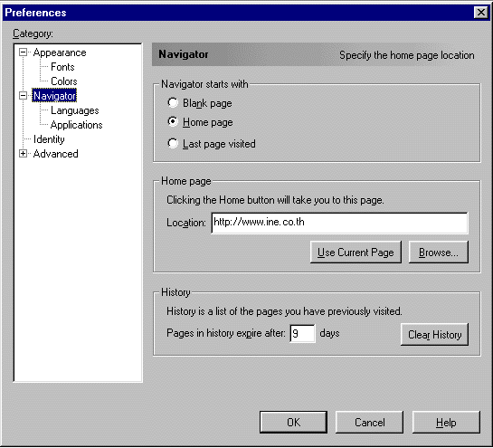Open the Browse... file dialog
This screenshot has width=493, height=448.
coord(439,252)
